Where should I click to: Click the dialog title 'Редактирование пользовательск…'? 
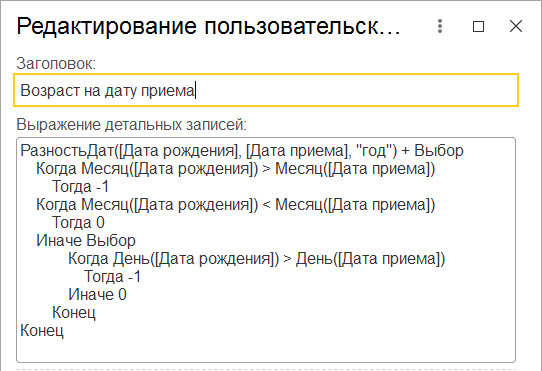pos(208,26)
